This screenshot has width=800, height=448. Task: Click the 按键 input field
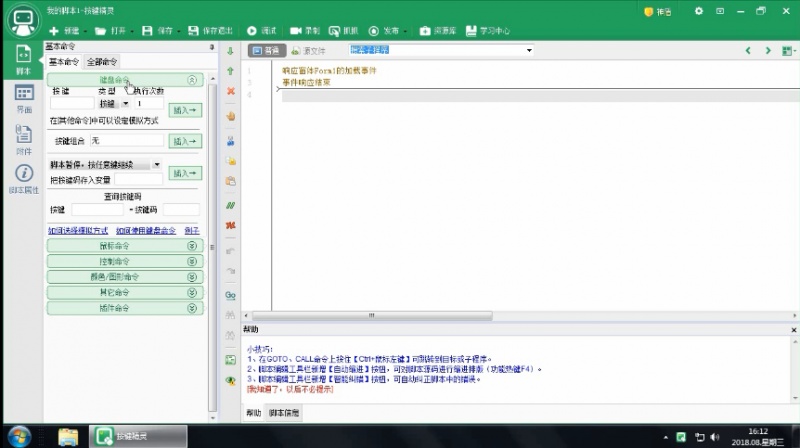pyautogui.click(x=72, y=104)
